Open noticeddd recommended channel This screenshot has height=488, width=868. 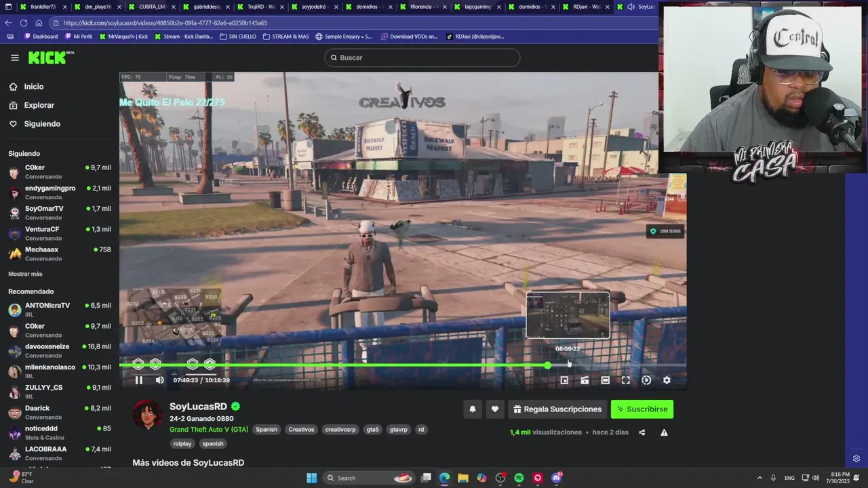pyautogui.click(x=60, y=432)
